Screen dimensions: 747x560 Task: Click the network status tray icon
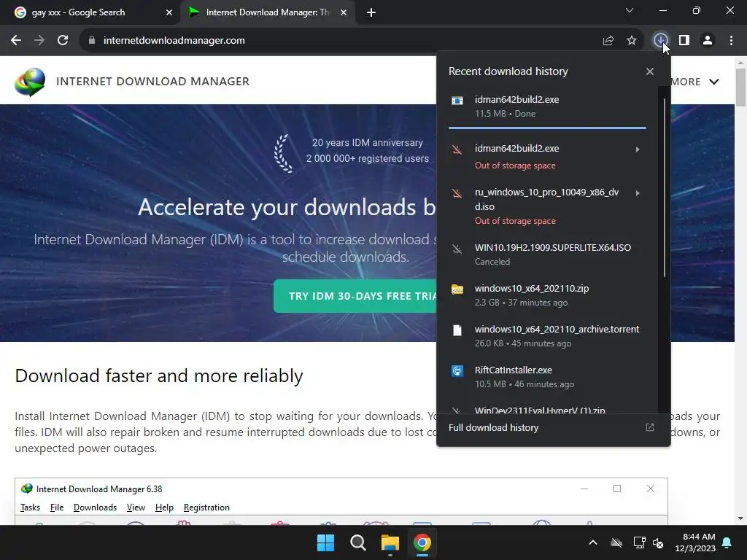coord(639,542)
